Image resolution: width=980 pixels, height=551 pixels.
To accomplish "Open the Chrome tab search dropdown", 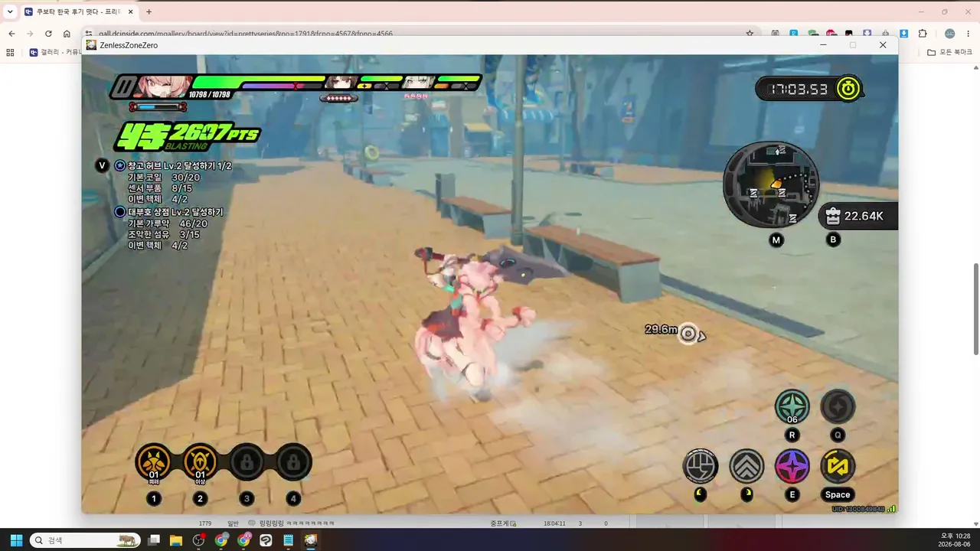I will [10, 11].
